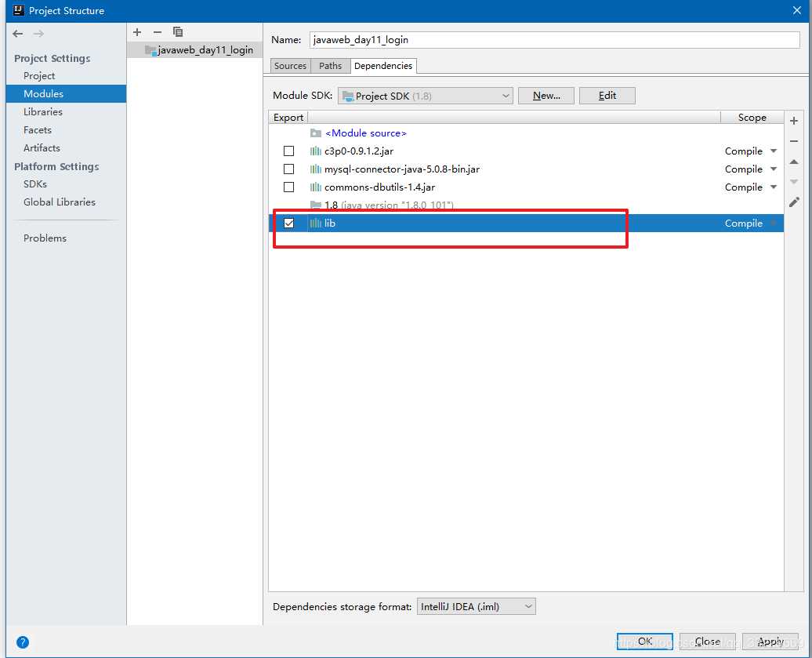Switch to the Paths tab
Screen dimensions: 812x658
331,66
